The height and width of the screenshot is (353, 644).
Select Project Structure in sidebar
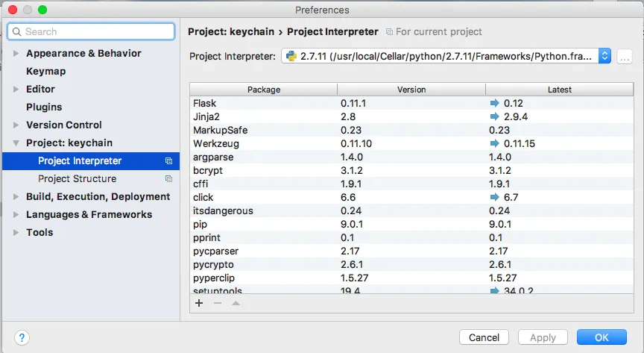click(77, 179)
